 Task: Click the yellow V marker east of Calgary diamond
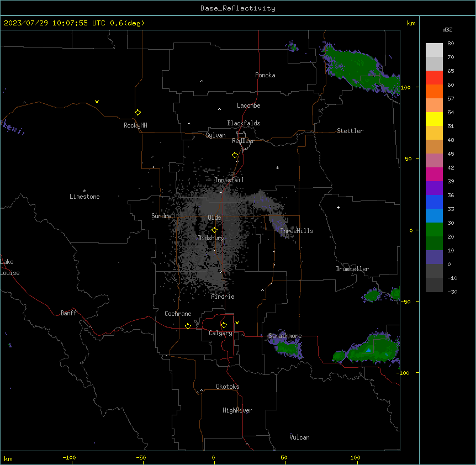[237, 323]
